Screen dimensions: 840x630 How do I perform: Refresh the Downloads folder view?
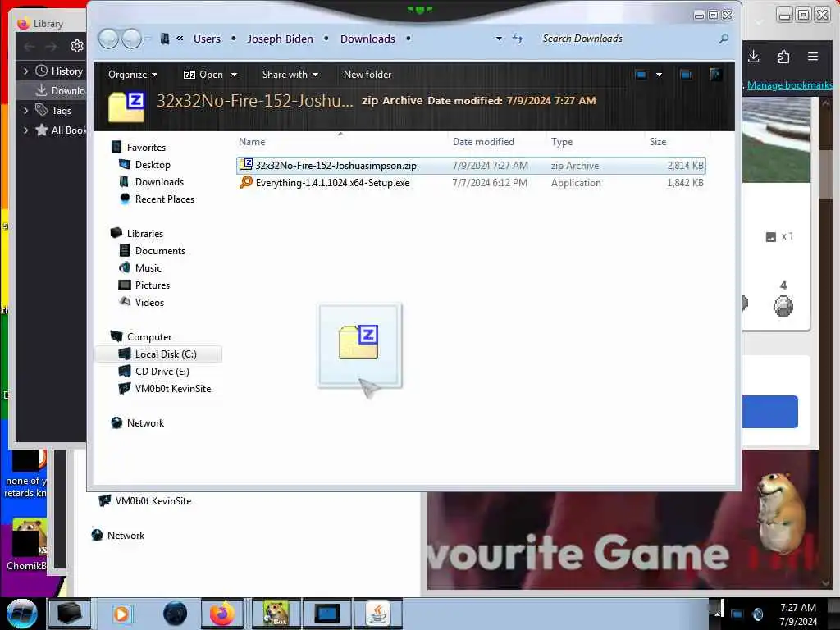click(x=518, y=39)
